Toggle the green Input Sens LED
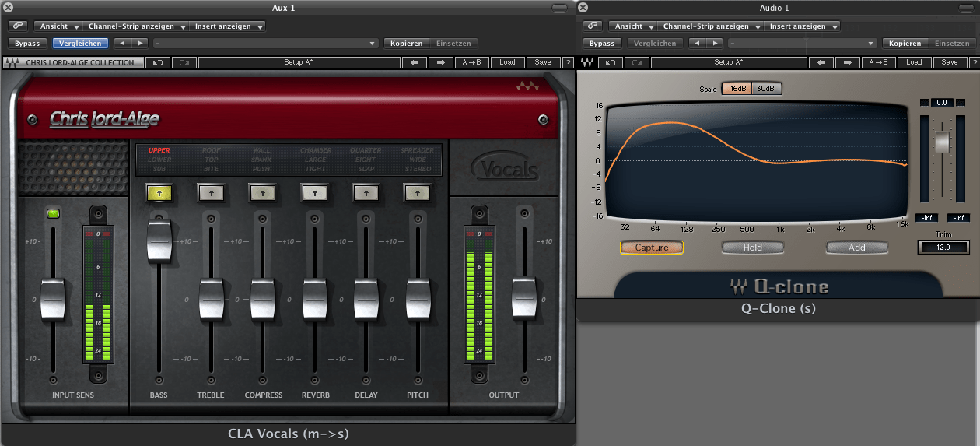 [54, 213]
